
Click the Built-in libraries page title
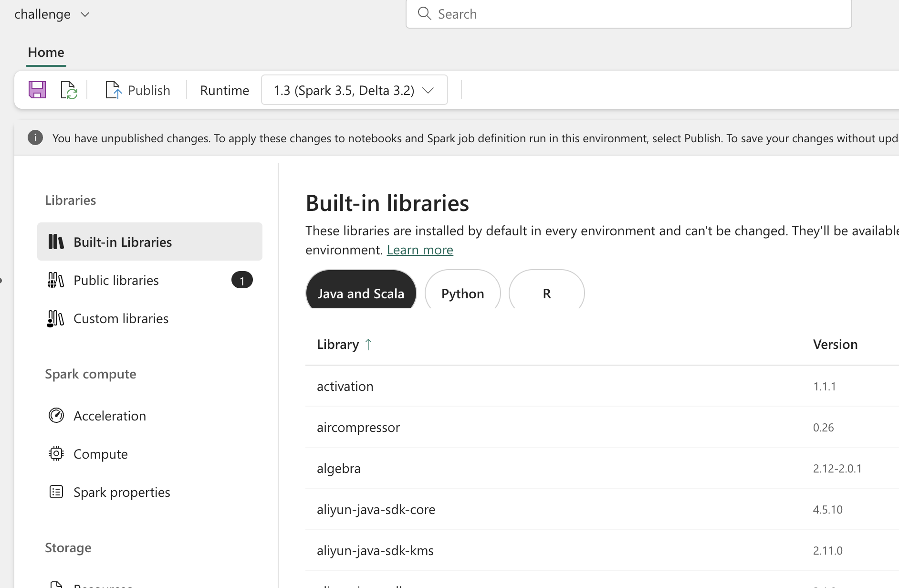(x=387, y=203)
